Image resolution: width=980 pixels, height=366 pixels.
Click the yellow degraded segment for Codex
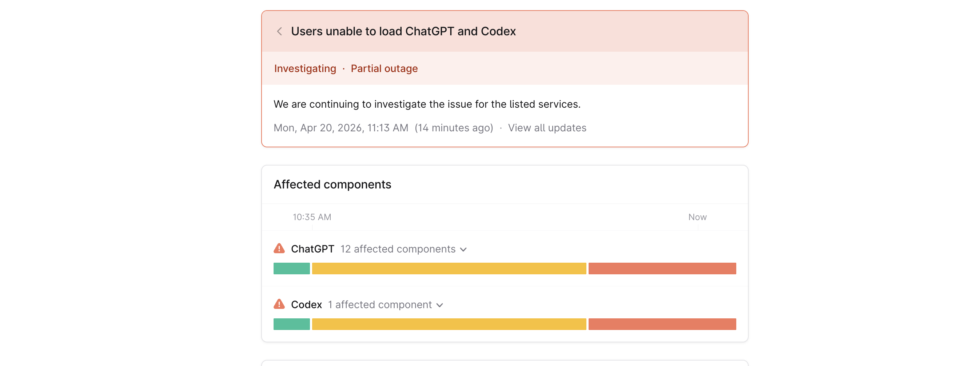point(449,324)
